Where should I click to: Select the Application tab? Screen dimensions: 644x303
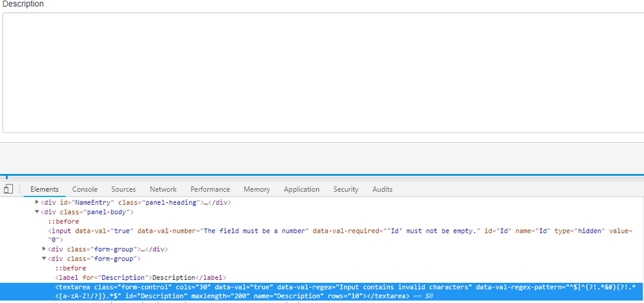click(x=301, y=189)
